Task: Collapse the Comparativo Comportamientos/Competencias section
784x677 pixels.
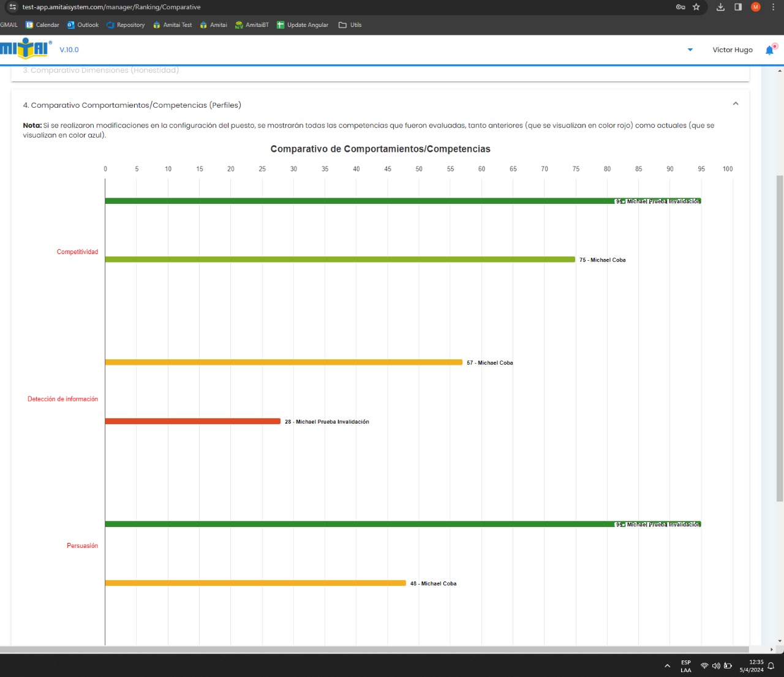Action: [736, 104]
